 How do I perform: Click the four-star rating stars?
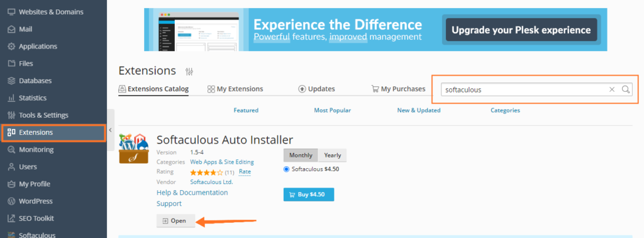click(x=206, y=173)
